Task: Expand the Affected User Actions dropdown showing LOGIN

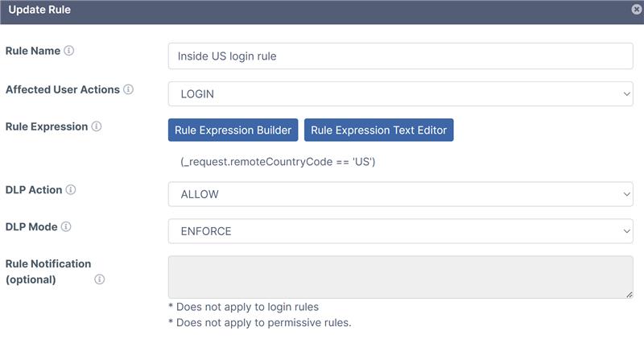Action: pos(400,94)
